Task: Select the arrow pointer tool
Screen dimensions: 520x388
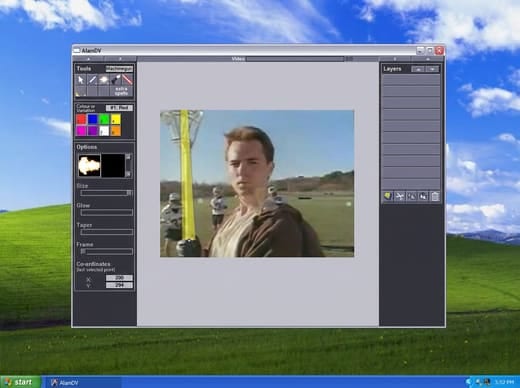Action: (81, 80)
